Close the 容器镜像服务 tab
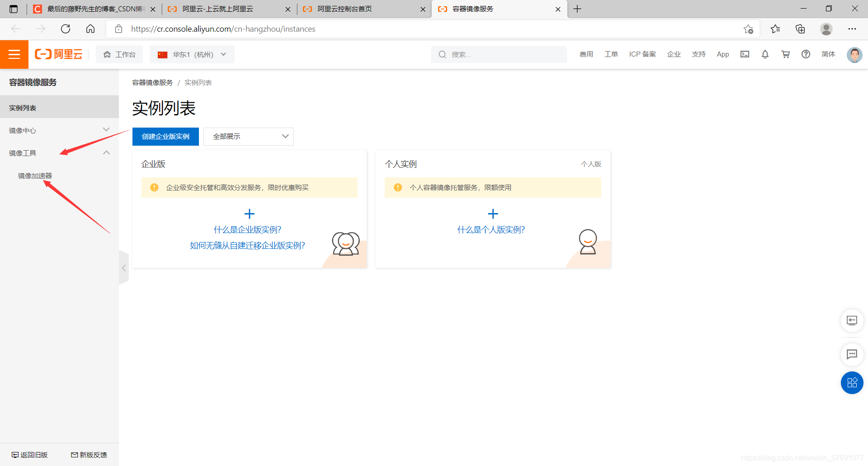Viewport: 868px width, 466px height. 558,9
